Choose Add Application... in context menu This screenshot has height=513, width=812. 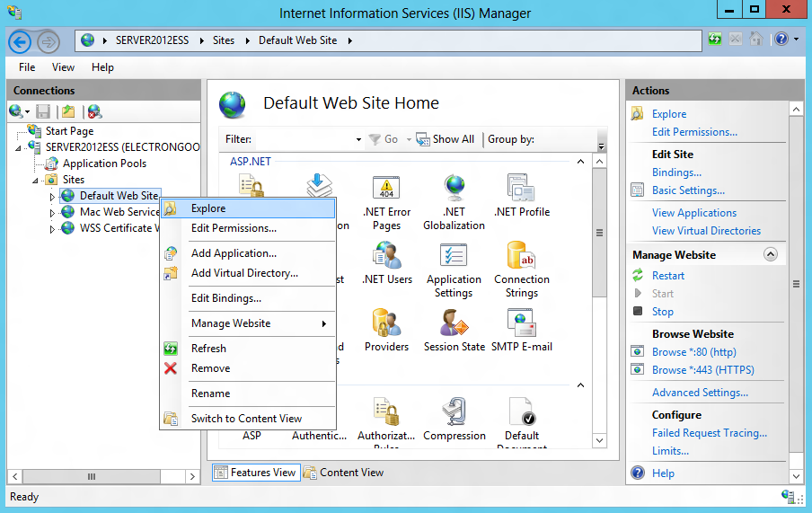point(248,253)
